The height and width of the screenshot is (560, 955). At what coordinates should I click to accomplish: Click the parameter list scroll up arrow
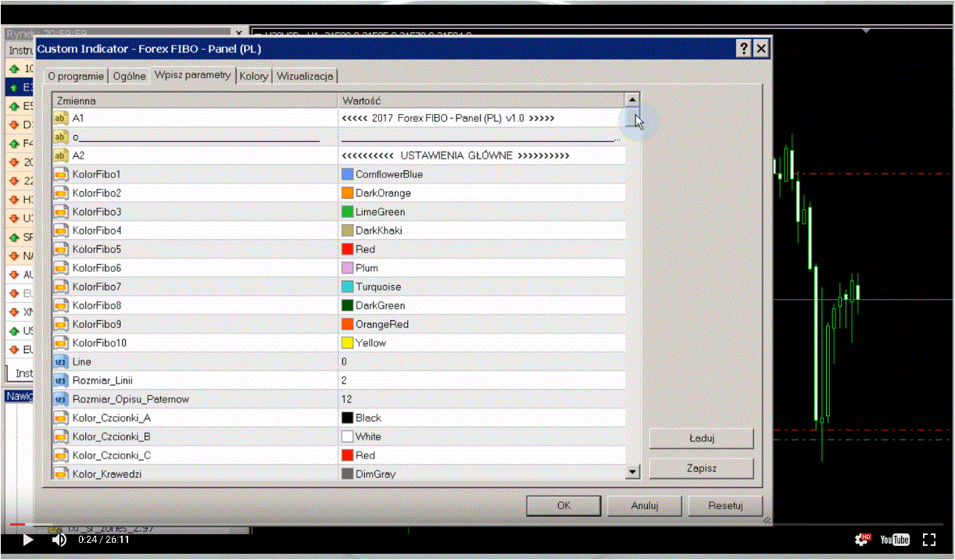[x=633, y=100]
